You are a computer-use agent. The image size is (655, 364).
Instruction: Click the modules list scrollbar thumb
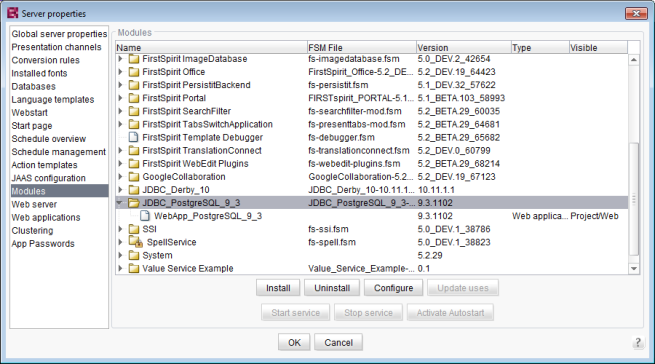(634, 199)
